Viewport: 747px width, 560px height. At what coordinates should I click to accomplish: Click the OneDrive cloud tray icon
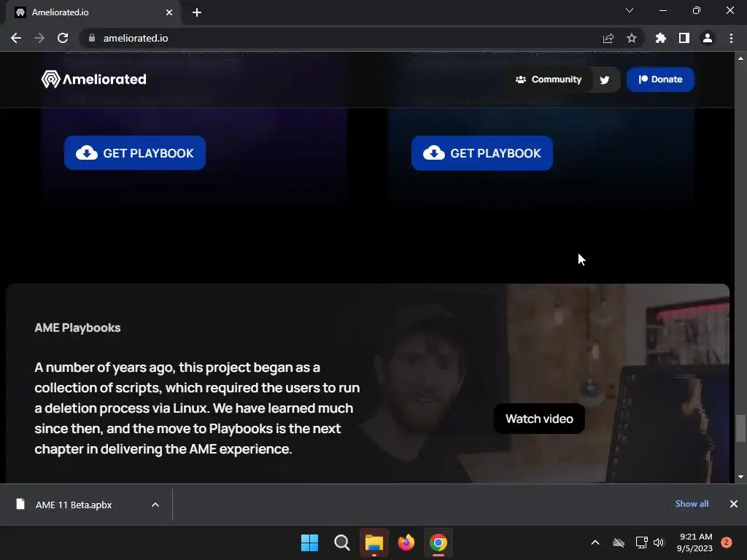pyautogui.click(x=619, y=542)
